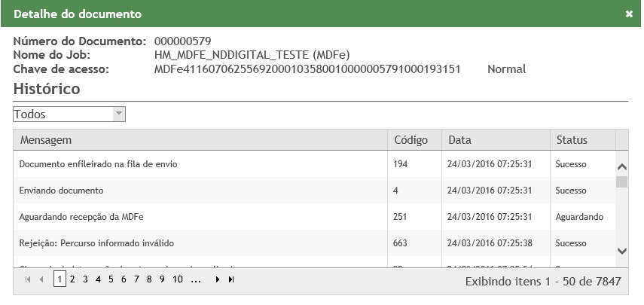Image resolution: width=644 pixels, height=305 pixels.
Task: Open page 10 in the pager
Action: pyautogui.click(x=178, y=279)
